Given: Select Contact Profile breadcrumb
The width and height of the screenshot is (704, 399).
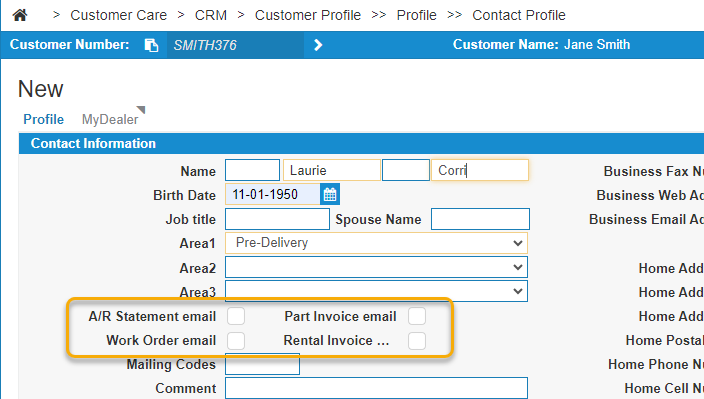Looking at the screenshot, I should [519, 15].
